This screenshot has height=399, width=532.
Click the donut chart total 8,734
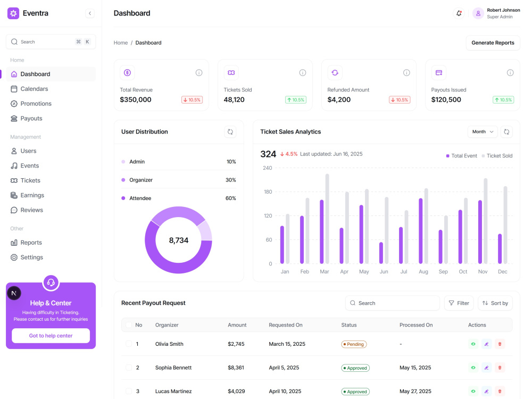(178, 240)
